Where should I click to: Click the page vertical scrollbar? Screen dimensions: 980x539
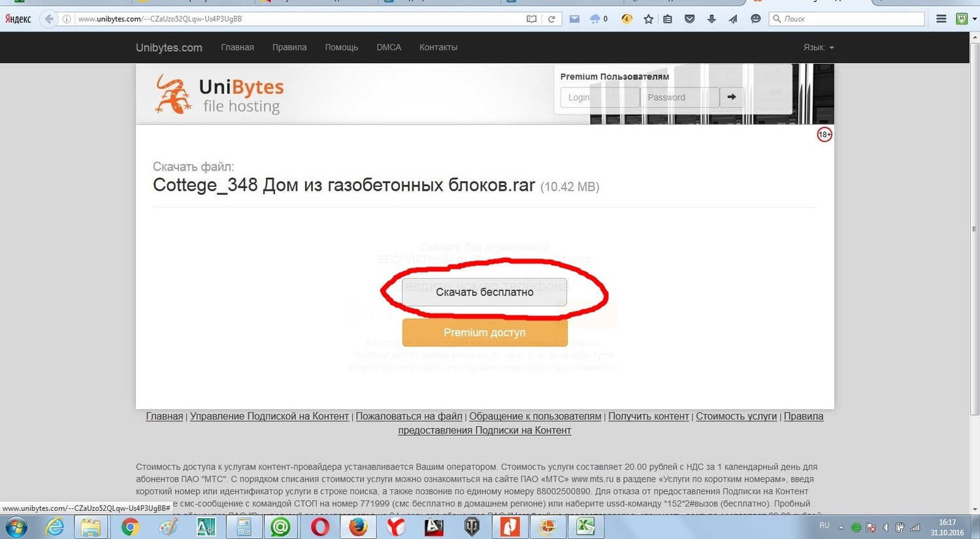click(975, 229)
